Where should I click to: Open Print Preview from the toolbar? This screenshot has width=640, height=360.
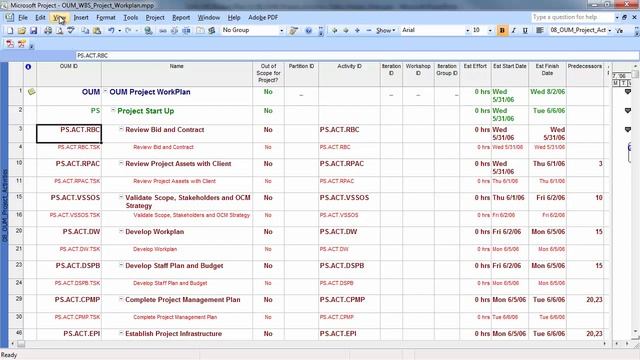coord(59,31)
